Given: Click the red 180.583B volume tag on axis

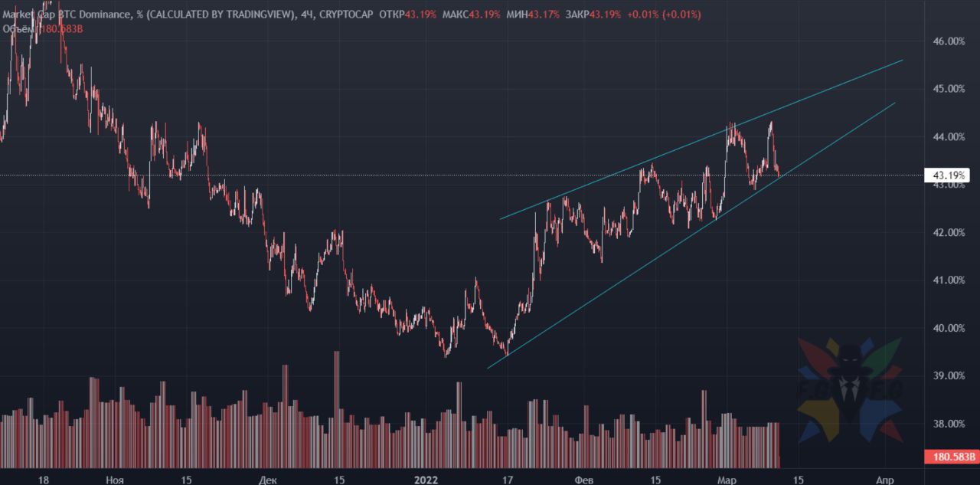Looking at the screenshot, I should click(x=952, y=457).
